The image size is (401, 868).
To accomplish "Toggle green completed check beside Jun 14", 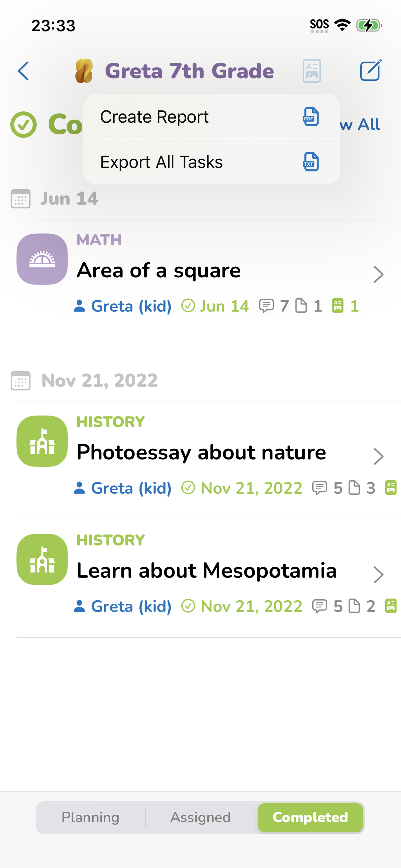I will point(188,306).
